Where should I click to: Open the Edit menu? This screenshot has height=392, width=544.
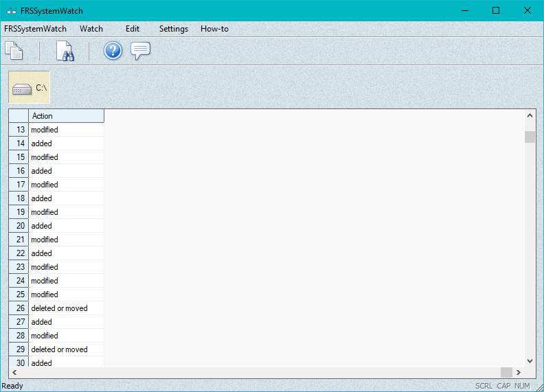pyautogui.click(x=132, y=29)
